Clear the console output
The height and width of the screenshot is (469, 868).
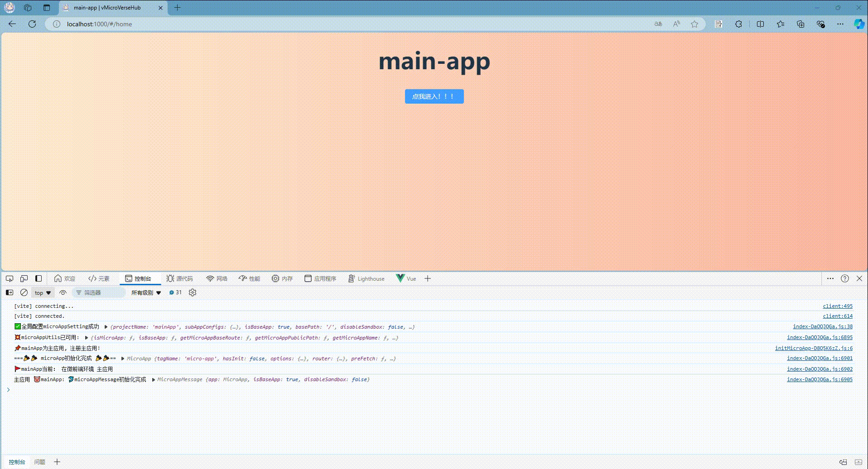click(24, 292)
